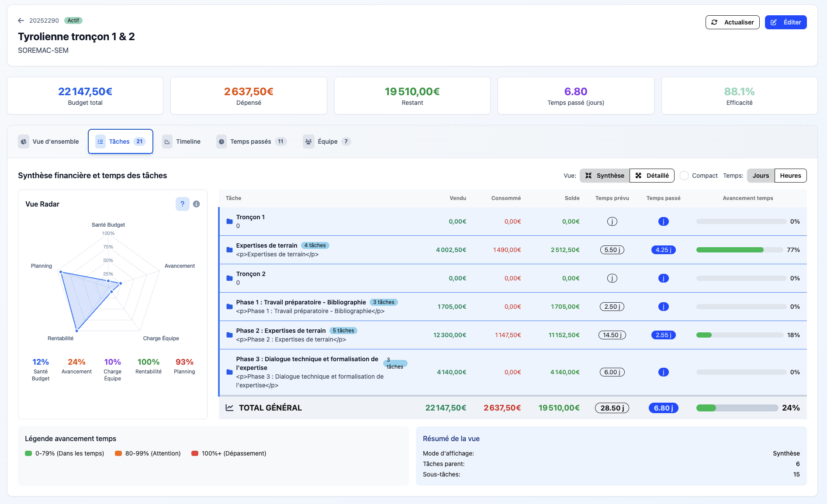Click the folder icon for Tronçon 1
This screenshot has width=827, height=504.
pyautogui.click(x=229, y=221)
